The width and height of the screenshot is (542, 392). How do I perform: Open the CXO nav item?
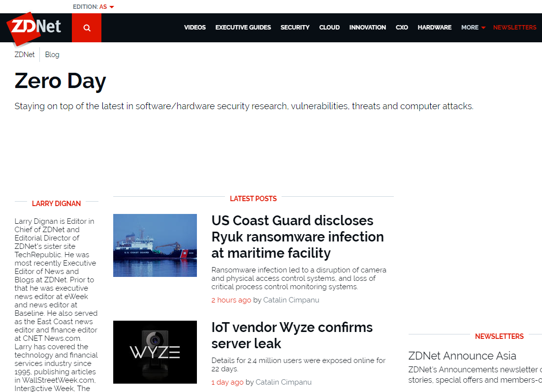tap(402, 27)
